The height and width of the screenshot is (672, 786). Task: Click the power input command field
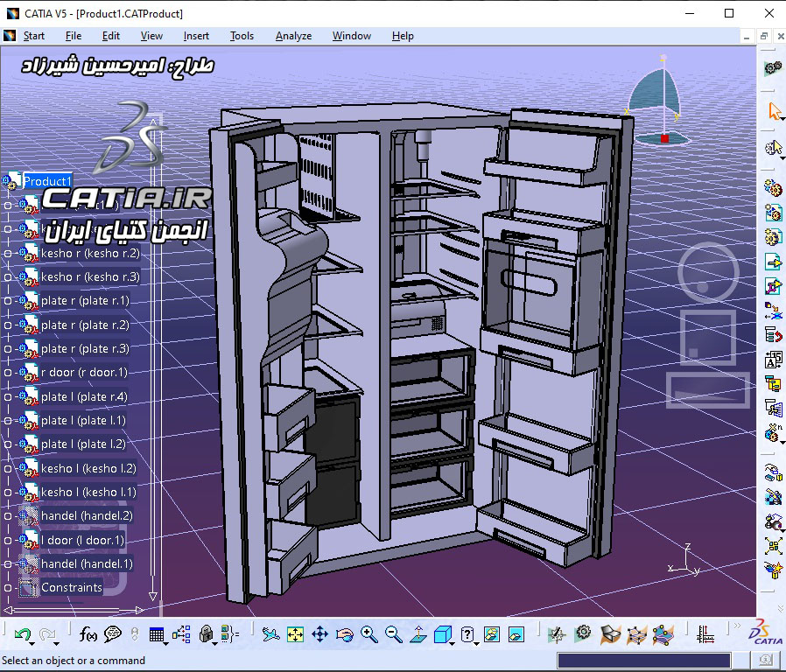coord(644,661)
